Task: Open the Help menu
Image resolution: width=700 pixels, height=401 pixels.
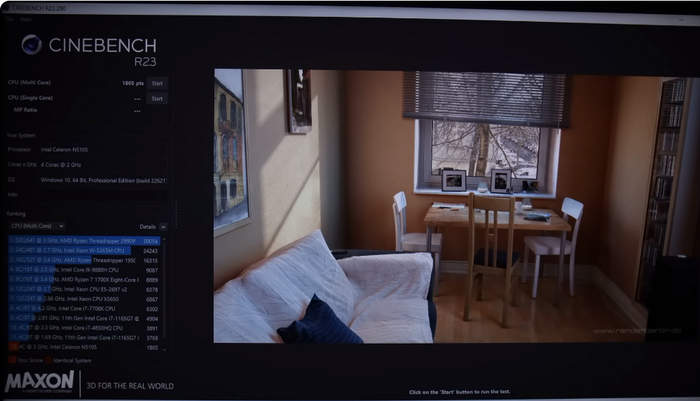Action: (x=26, y=20)
